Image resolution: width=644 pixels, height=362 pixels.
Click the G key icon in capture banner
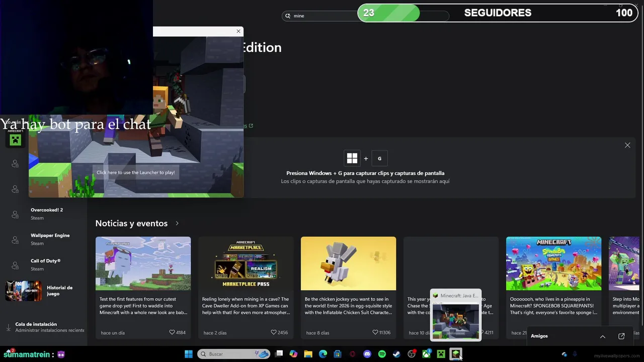coord(379,158)
